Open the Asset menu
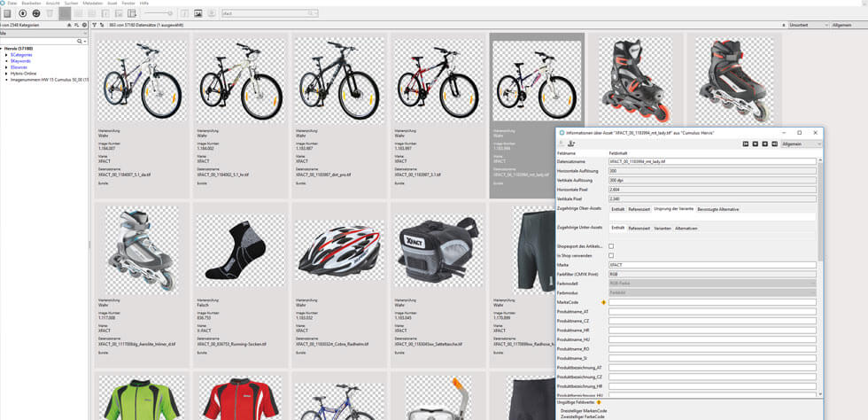 [x=112, y=3]
